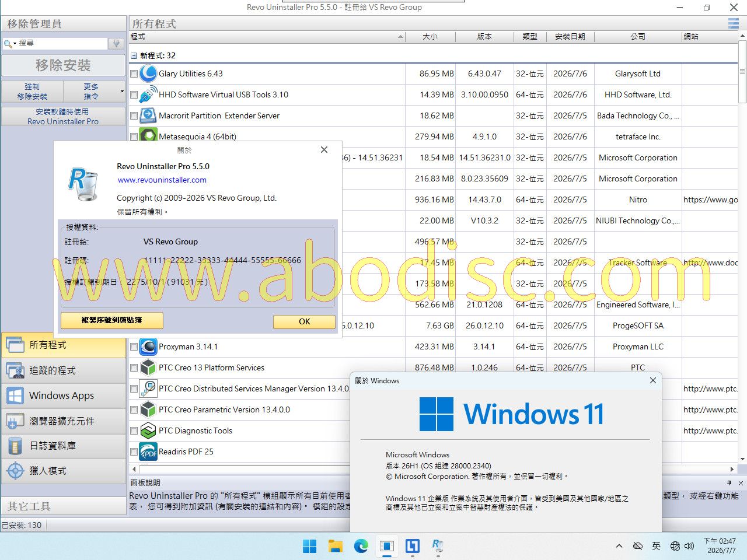This screenshot has height=560, width=747.
Task: Click the arrow button beside the search box
Action: pos(116,43)
